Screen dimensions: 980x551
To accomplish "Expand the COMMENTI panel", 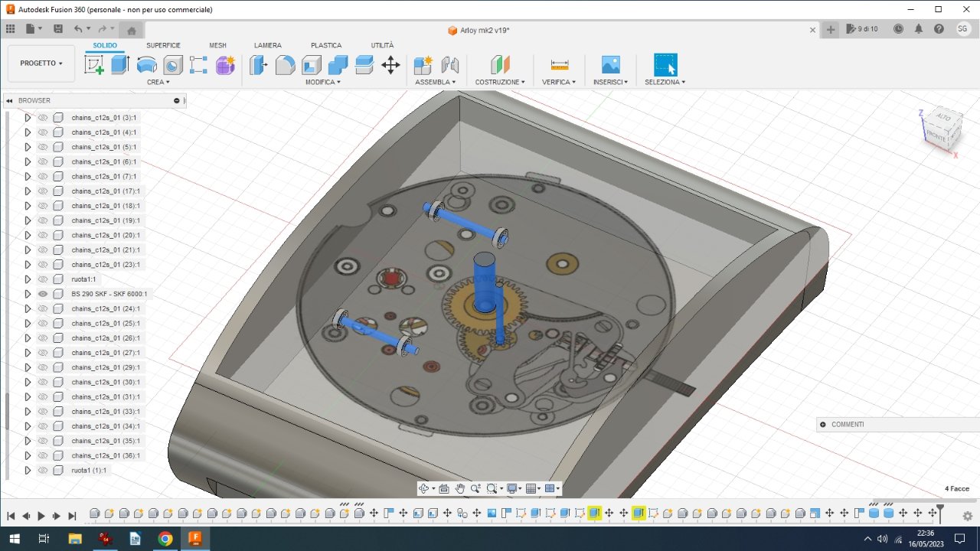I will (x=823, y=424).
